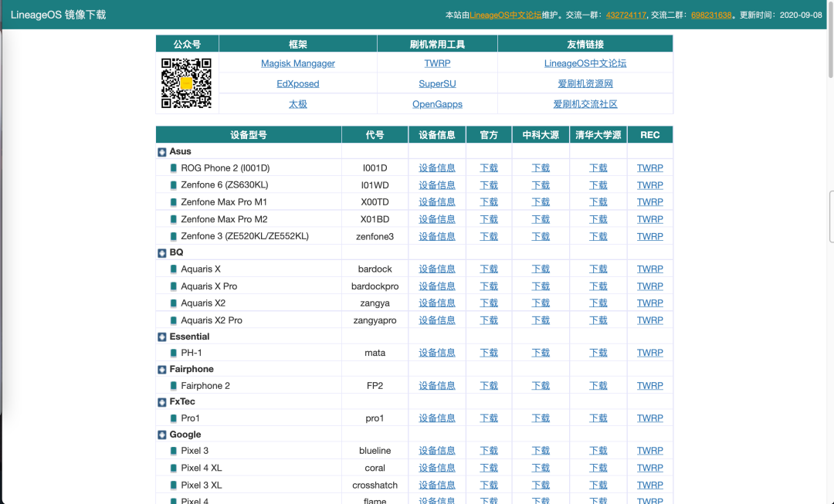Open 设备信息 for Aquaris X
Screen dimensions: 834x504
coord(436,269)
